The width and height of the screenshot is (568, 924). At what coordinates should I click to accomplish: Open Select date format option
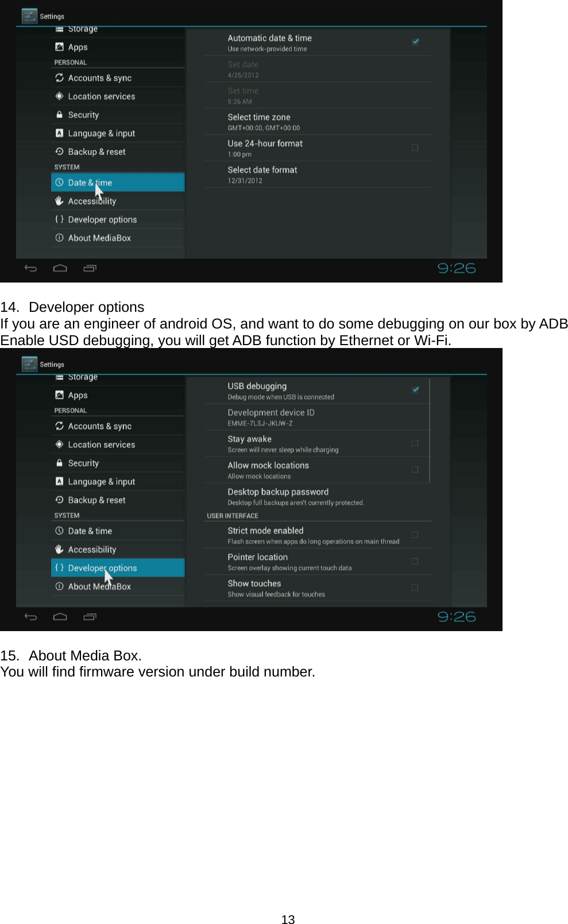pyautogui.click(x=318, y=175)
